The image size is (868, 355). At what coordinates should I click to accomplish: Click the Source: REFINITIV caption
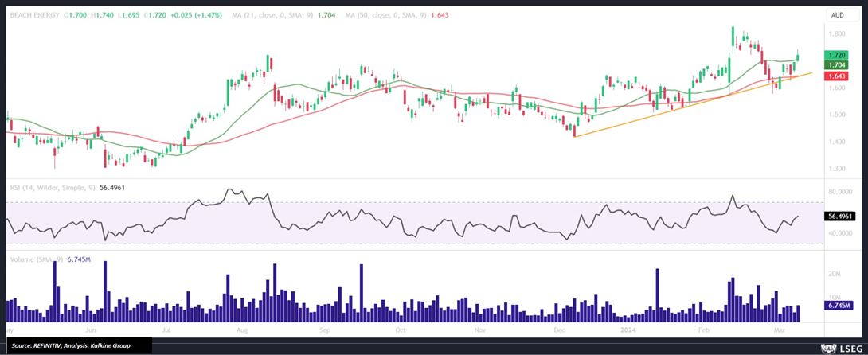pyautogui.click(x=76, y=345)
